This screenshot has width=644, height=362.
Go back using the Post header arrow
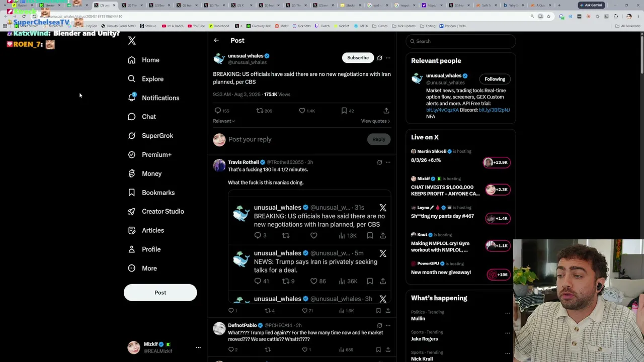pos(216,40)
